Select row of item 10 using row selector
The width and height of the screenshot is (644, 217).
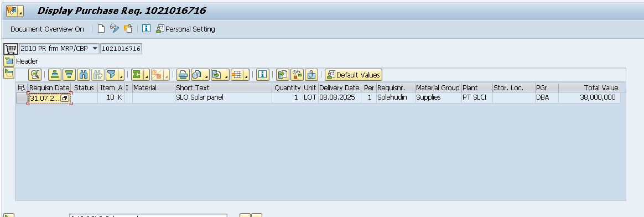[x=22, y=98]
